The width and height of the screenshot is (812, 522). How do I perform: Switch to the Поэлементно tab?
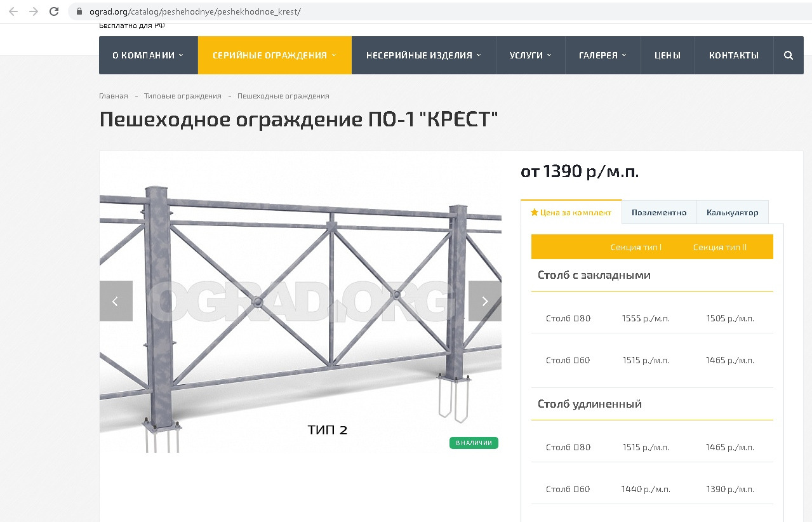click(659, 212)
